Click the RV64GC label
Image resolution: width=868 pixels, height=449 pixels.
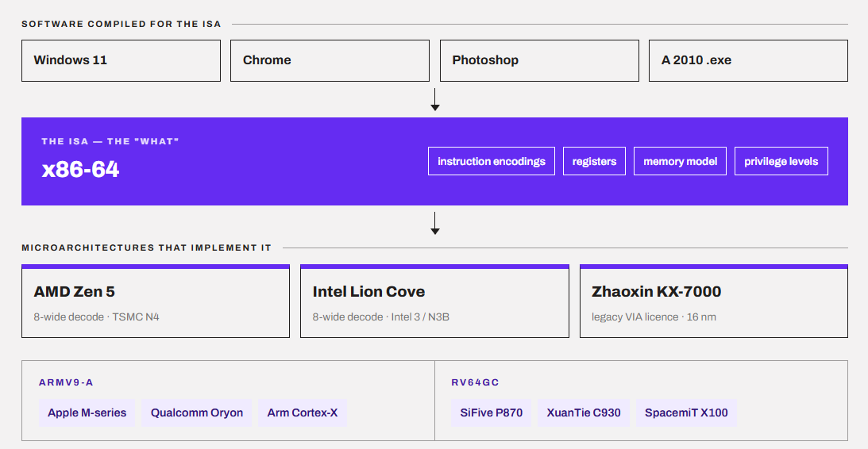click(476, 382)
